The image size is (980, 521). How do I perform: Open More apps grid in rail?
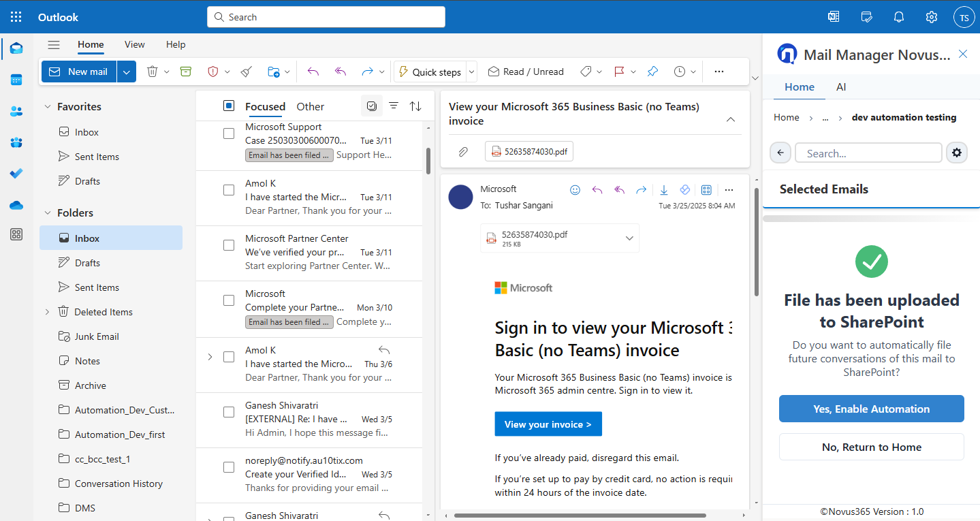[16, 235]
